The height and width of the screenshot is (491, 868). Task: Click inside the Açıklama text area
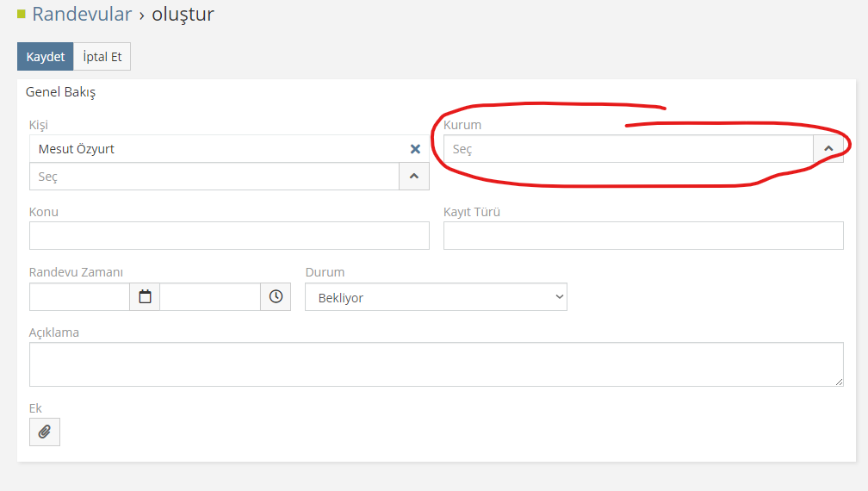(436, 364)
